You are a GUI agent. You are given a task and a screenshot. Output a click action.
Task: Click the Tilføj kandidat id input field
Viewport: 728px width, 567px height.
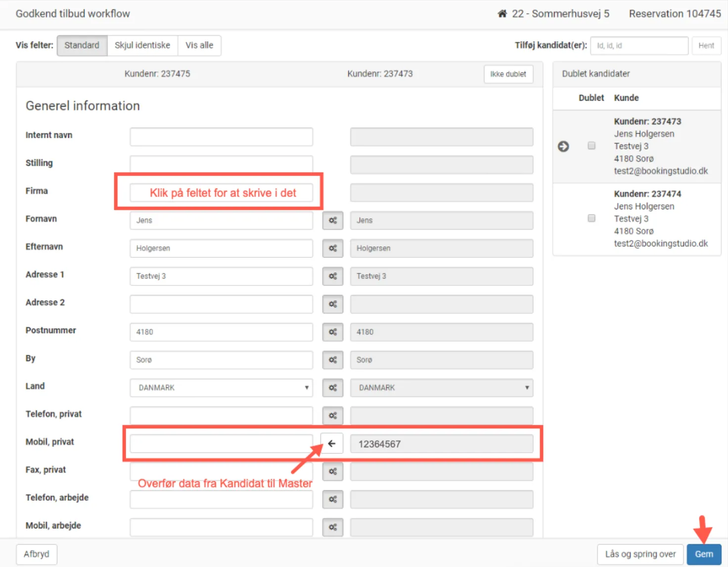pos(639,46)
